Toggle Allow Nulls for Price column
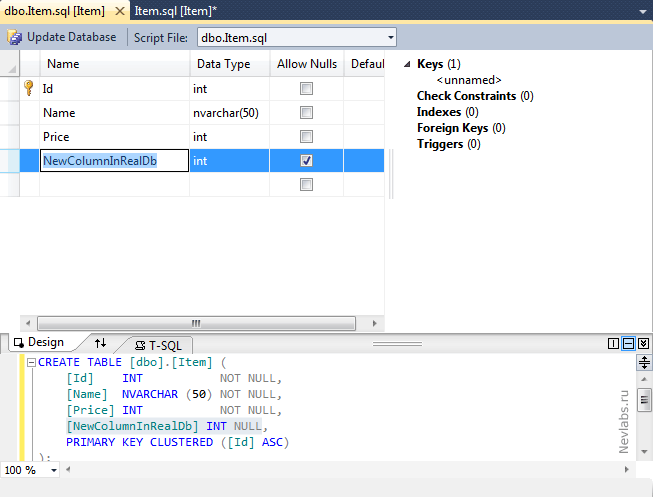This screenshot has width=653, height=497. tap(307, 136)
